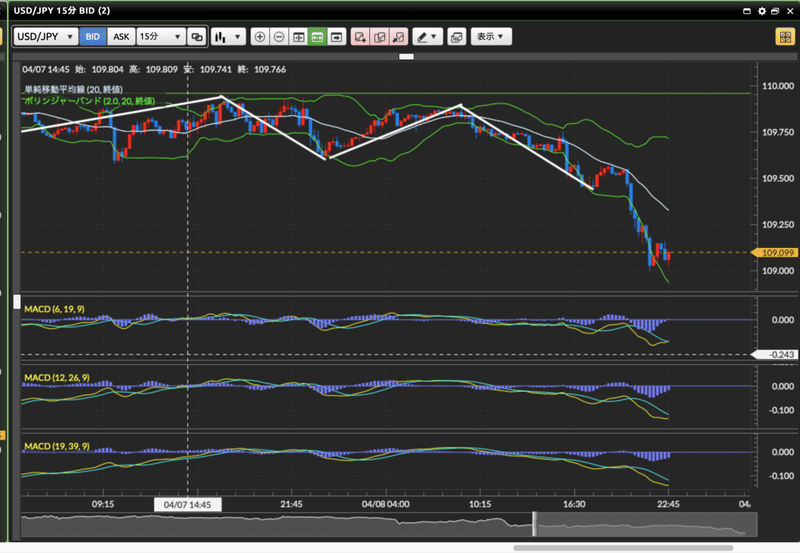Viewport: 800px width, 553px height.
Task: Click the 109.099 current price marker
Action: 774,253
